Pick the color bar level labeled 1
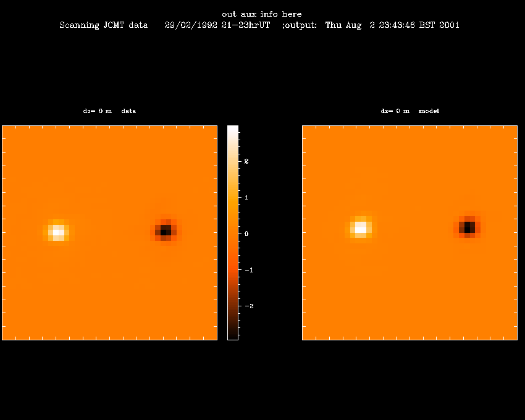 [x=233, y=197]
